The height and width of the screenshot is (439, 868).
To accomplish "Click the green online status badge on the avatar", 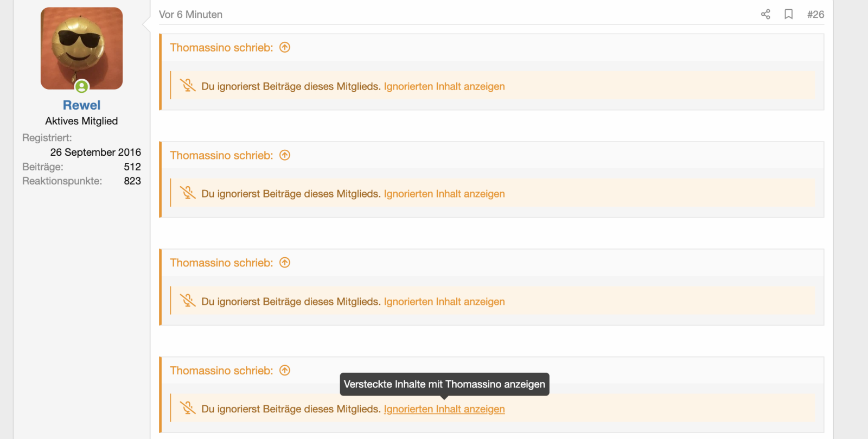I will click(x=82, y=86).
